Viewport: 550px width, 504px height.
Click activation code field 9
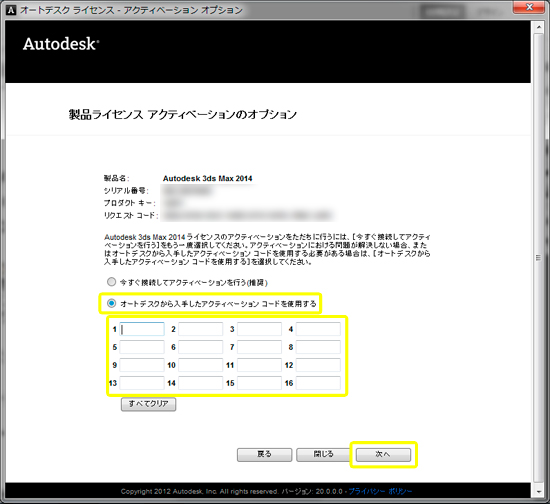point(142,365)
